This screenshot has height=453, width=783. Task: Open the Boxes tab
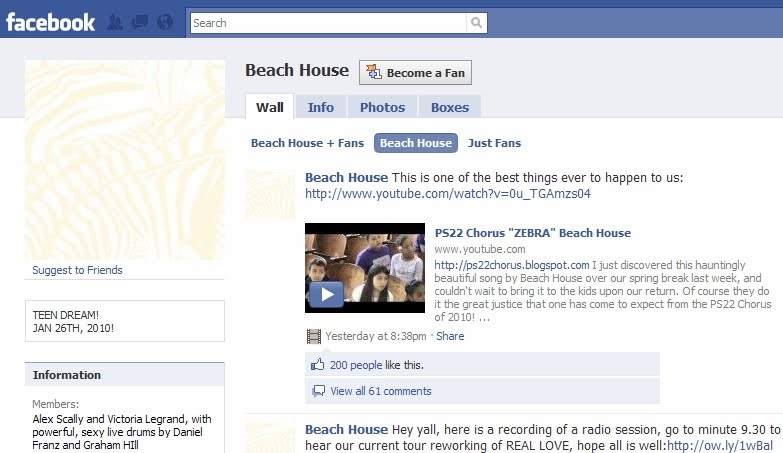(450, 107)
